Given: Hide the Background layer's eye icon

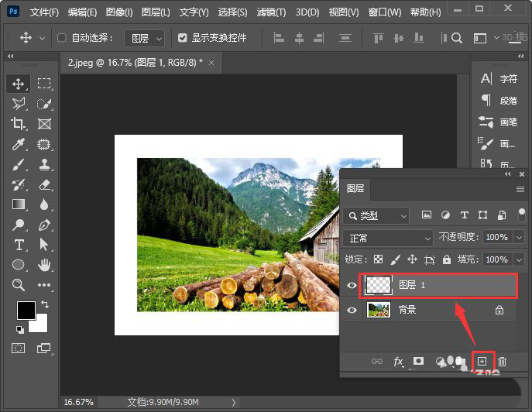Looking at the screenshot, I should pos(352,310).
